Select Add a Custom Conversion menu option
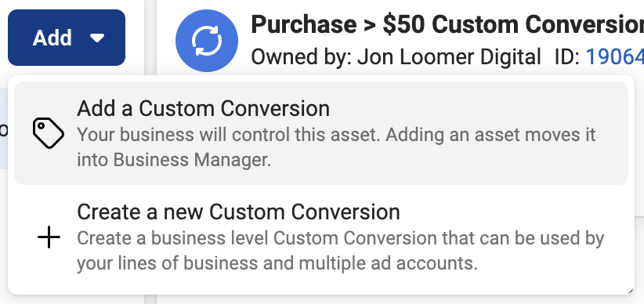This screenshot has width=644, height=304. (321, 133)
